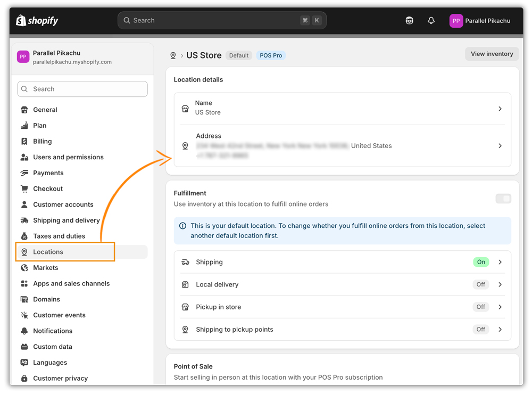Click the Payments hand icon
Image resolution: width=532 pixels, height=393 pixels.
click(24, 173)
